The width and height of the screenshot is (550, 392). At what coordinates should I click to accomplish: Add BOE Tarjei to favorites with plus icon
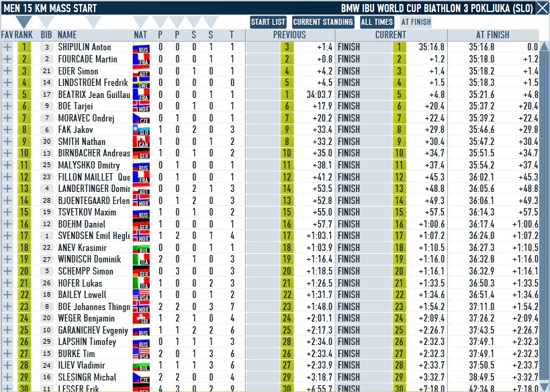pos(7,106)
